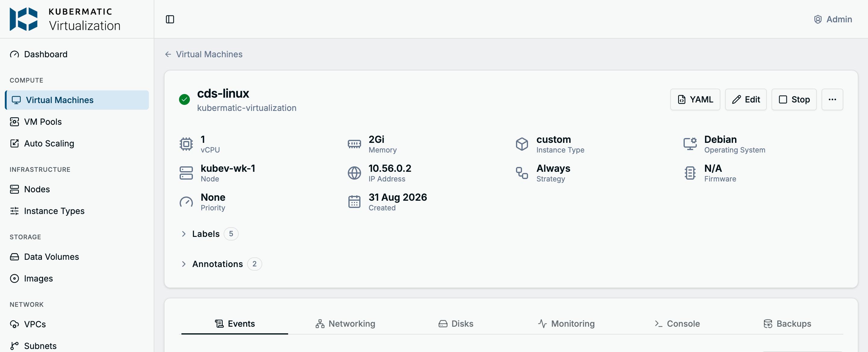Click the Instance Type cube icon
868x352 pixels.
[x=522, y=144]
